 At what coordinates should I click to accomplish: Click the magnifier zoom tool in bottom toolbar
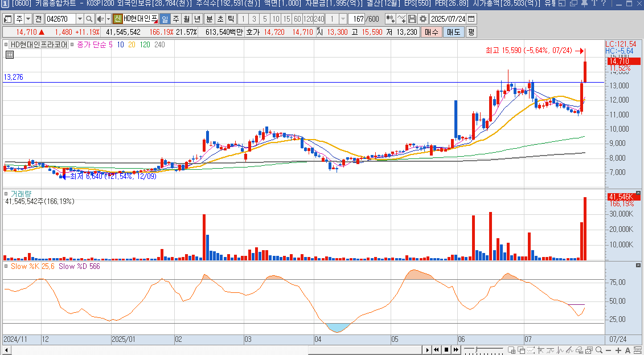(x=599, y=350)
